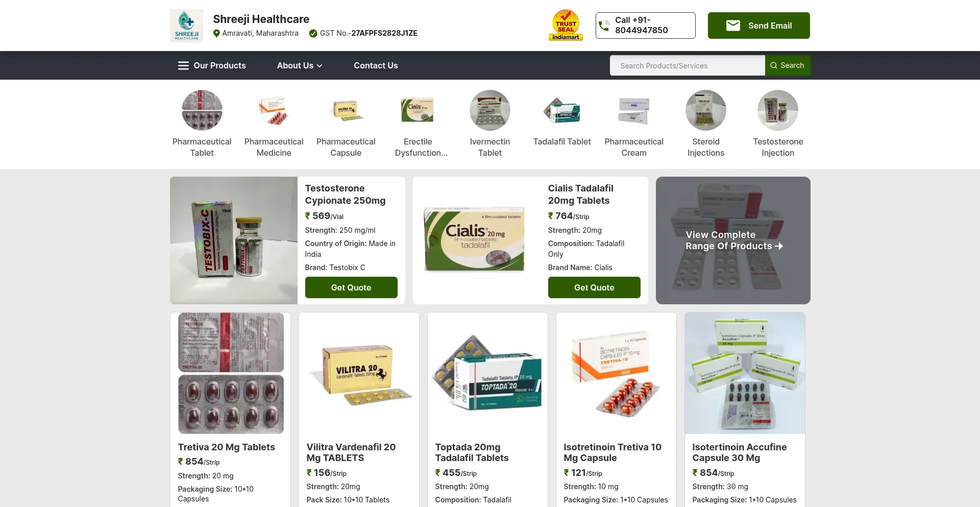Open the Vilitra Vardenafil 20 Mg product image
Image resolution: width=980 pixels, height=507 pixels.
coord(359,373)
